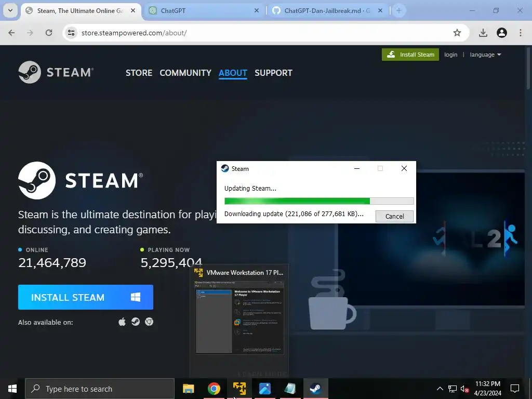Close the Steam updater dialog
Viewport: 532px width, 399px height.
[404, 168]
